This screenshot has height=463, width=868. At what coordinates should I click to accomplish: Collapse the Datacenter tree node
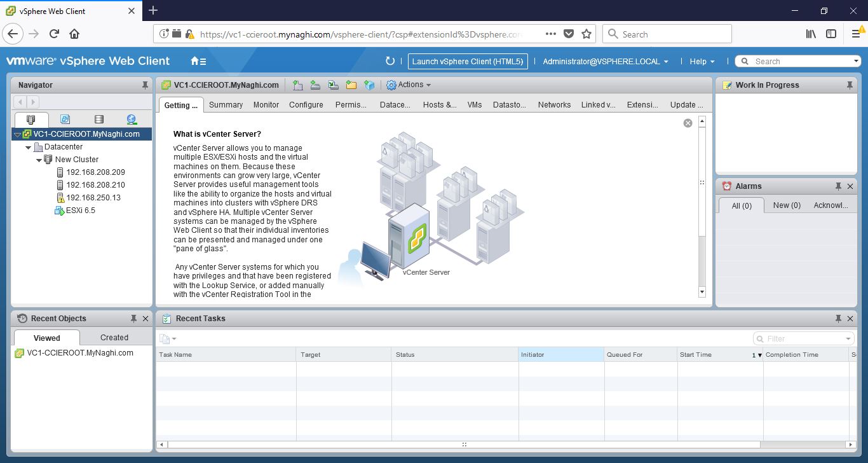click(29, 148)
